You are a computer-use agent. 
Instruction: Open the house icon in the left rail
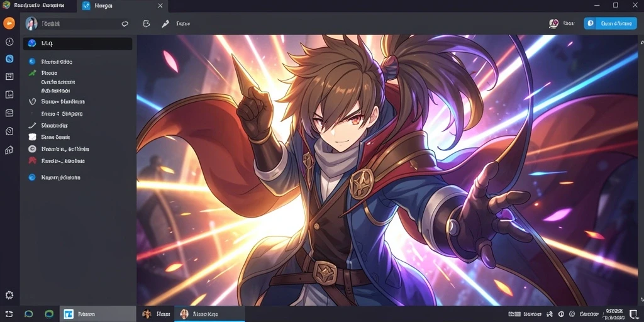9,150
